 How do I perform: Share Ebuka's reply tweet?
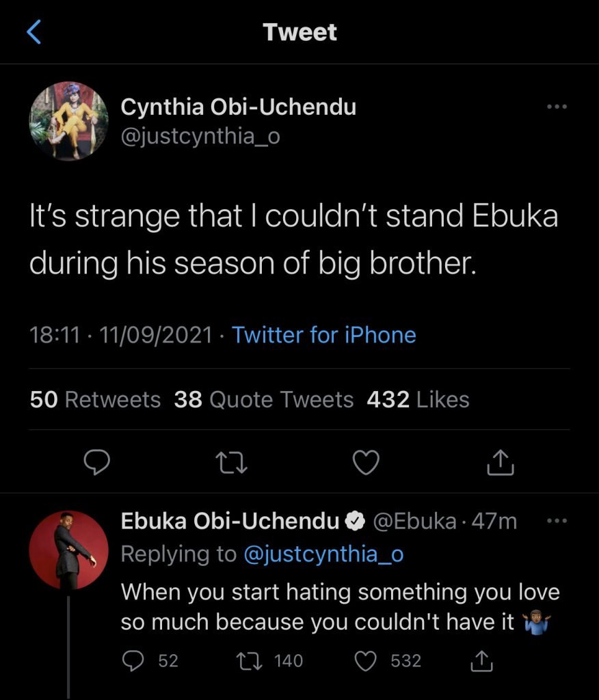click(x=482, y=660)
